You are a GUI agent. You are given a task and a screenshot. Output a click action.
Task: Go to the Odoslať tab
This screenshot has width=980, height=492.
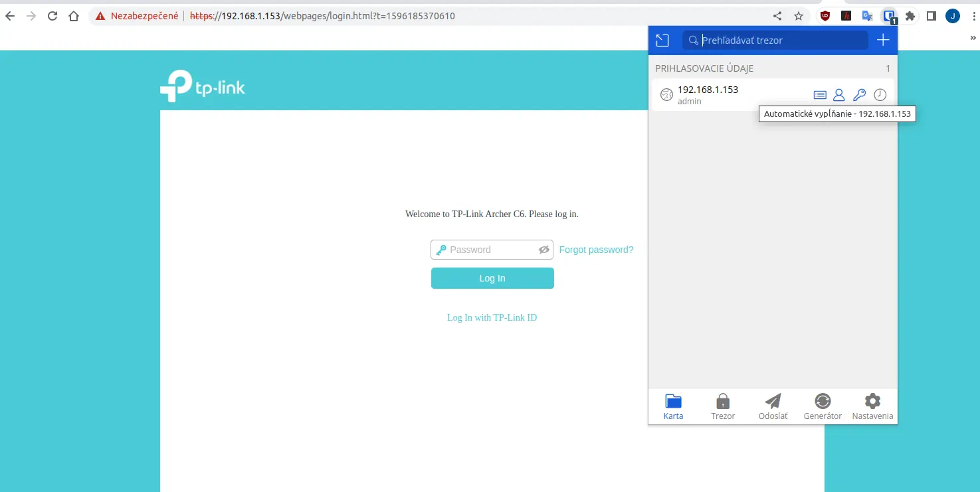(773, 406)
